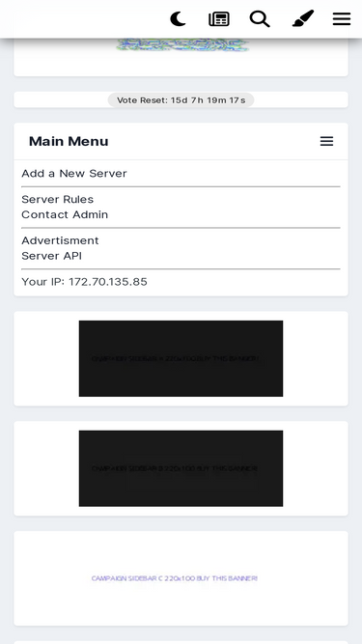Open Campaign Sidebar C banner link

pos(175,578)
